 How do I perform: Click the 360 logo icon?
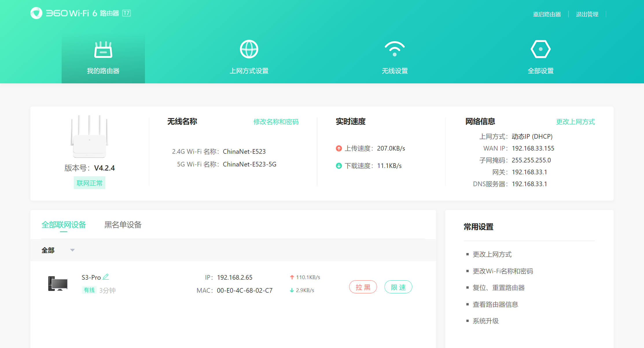click(x=36, y=13)
